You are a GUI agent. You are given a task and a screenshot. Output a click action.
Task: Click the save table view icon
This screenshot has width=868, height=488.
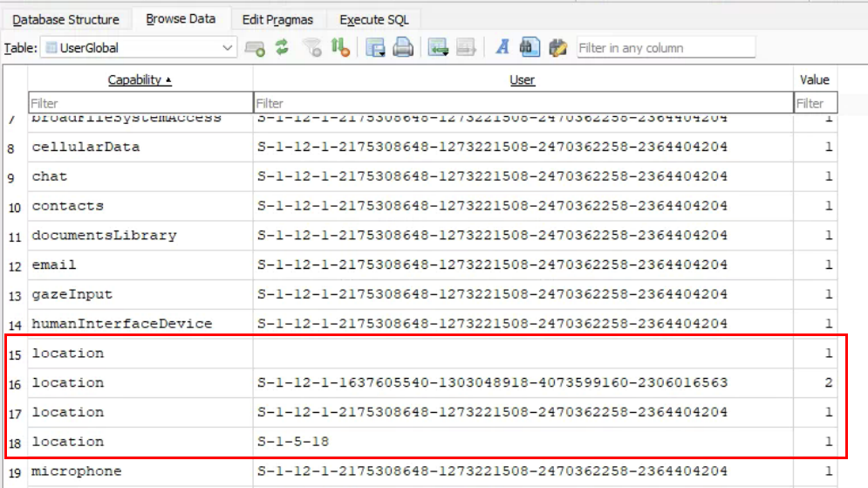tap(376, 48)
